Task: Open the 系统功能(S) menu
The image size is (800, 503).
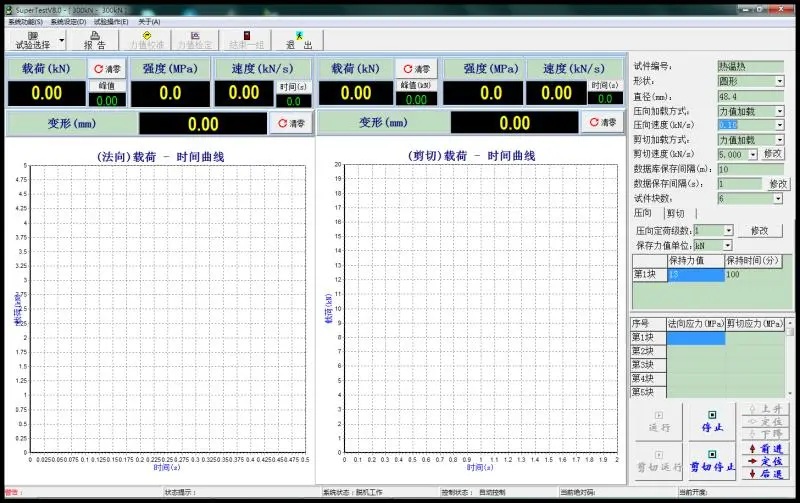Action: click(26, 22)
